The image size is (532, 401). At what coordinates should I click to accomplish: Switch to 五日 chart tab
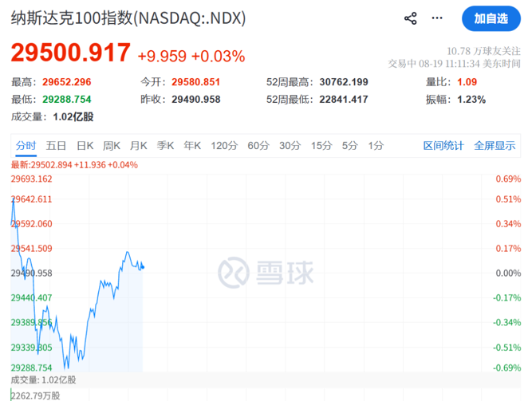(x=56, y=146)
